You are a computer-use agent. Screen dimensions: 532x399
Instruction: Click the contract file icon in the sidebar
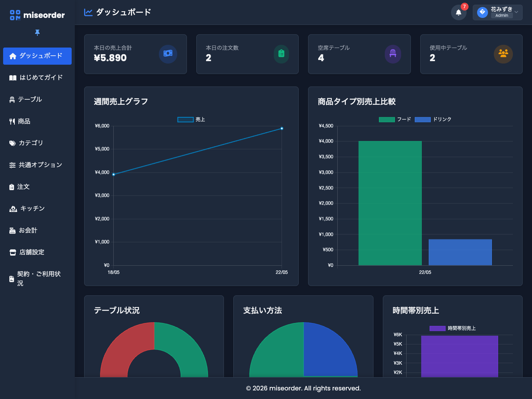(12, 279)
